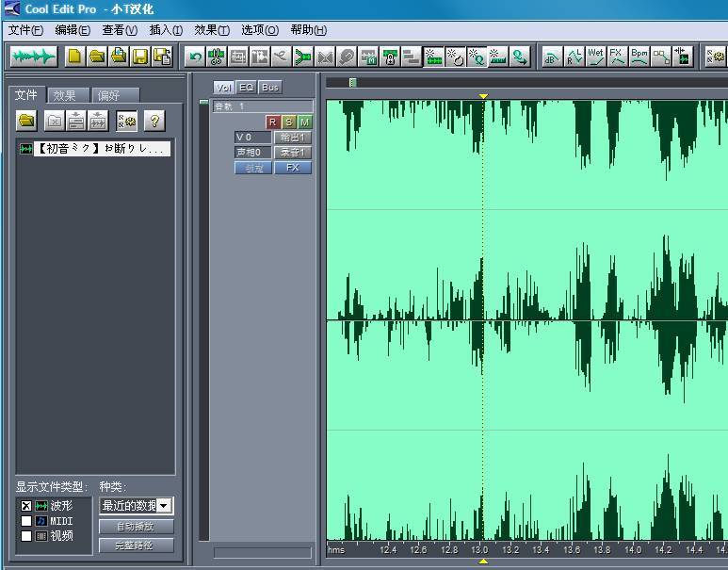Click the V 0 volume field
Screen dimensions: 728x570
[x=253, y=138]
